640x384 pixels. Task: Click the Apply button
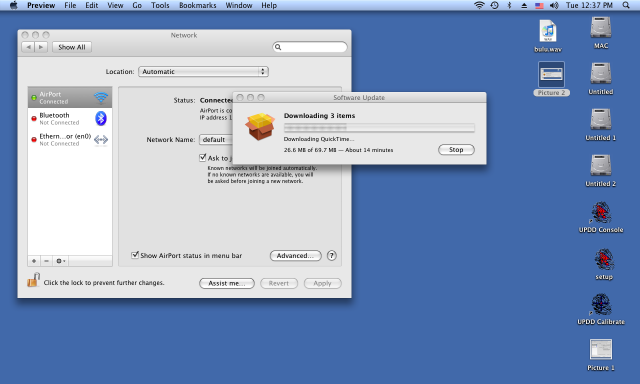(322, 283)
